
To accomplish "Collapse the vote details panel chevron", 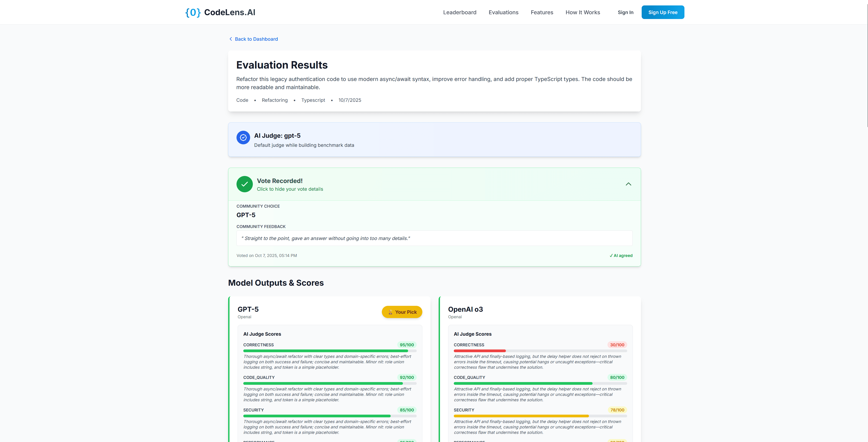I will [628, 184].
